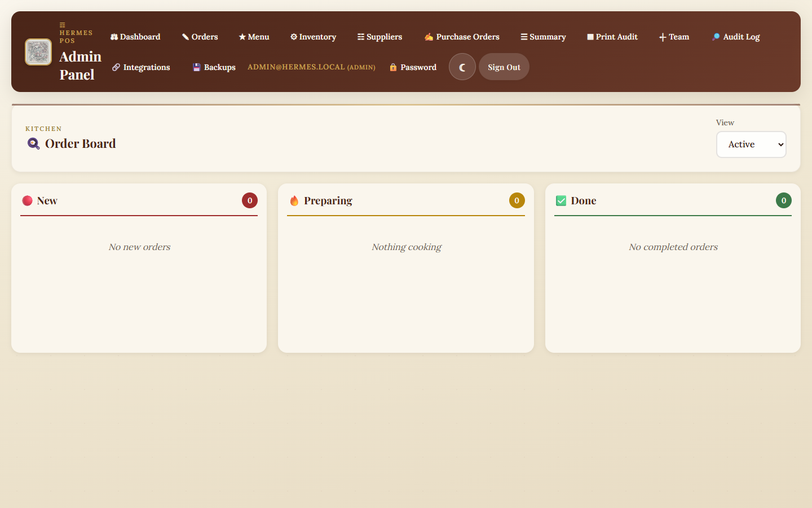Open the Dashboard page
Viewport: 812px width, 508px height.
pos(135,37)
